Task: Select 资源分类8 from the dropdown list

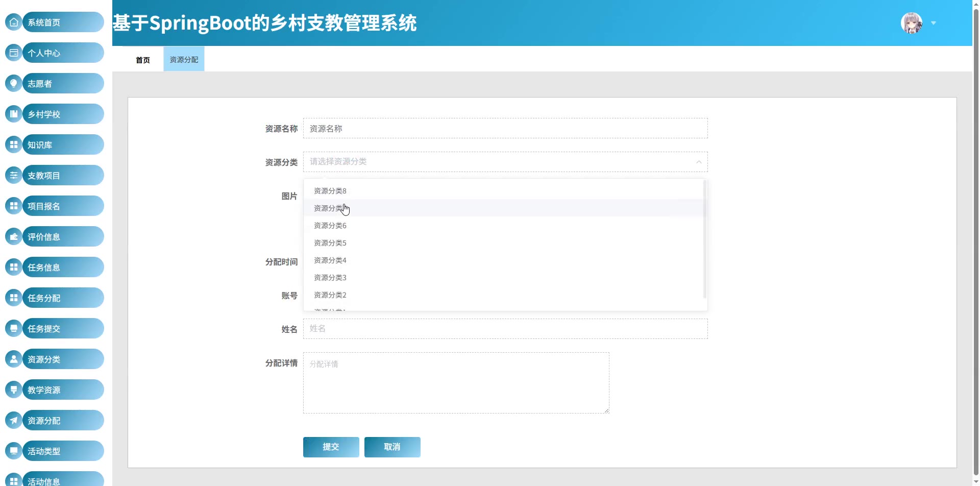Action: point(330,191)
